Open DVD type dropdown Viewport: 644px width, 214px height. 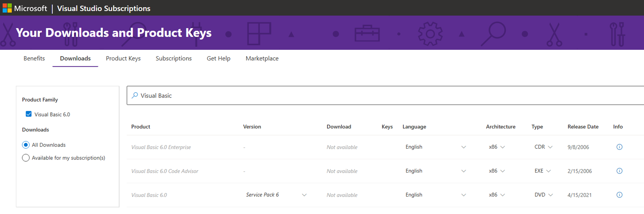(x=544, y=195)
